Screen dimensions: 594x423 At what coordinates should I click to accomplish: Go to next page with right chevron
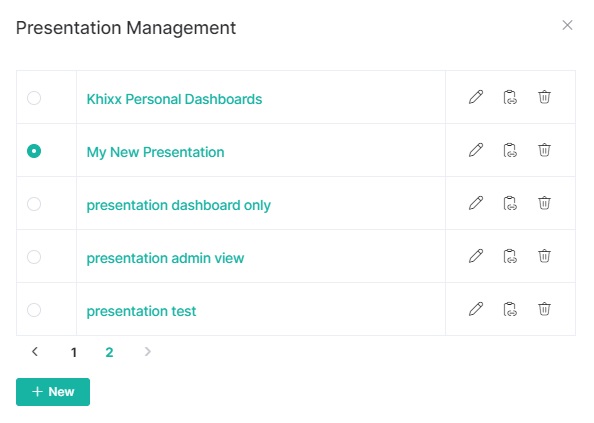pos(148,352)
